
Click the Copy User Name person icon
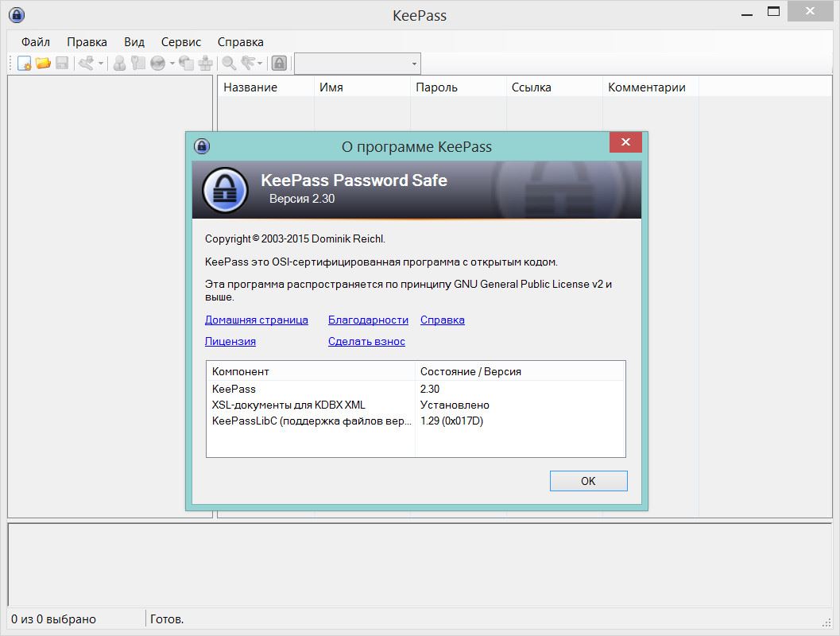tap(119, 64)
